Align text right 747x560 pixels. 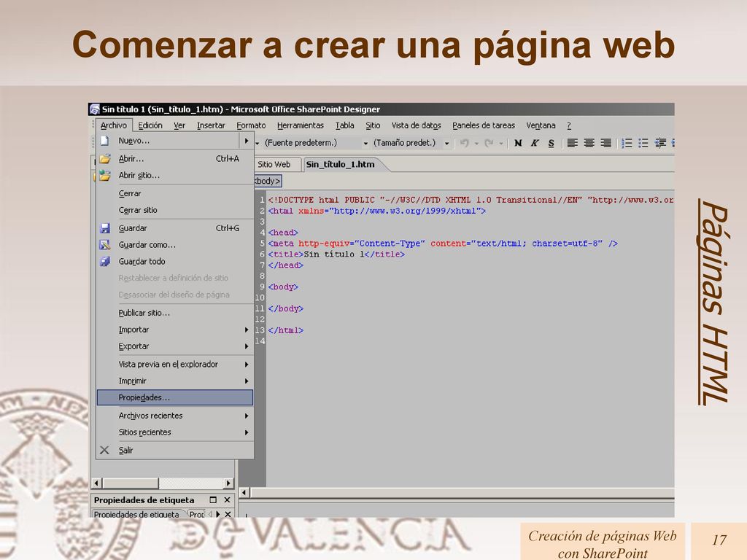pos(605,143)
